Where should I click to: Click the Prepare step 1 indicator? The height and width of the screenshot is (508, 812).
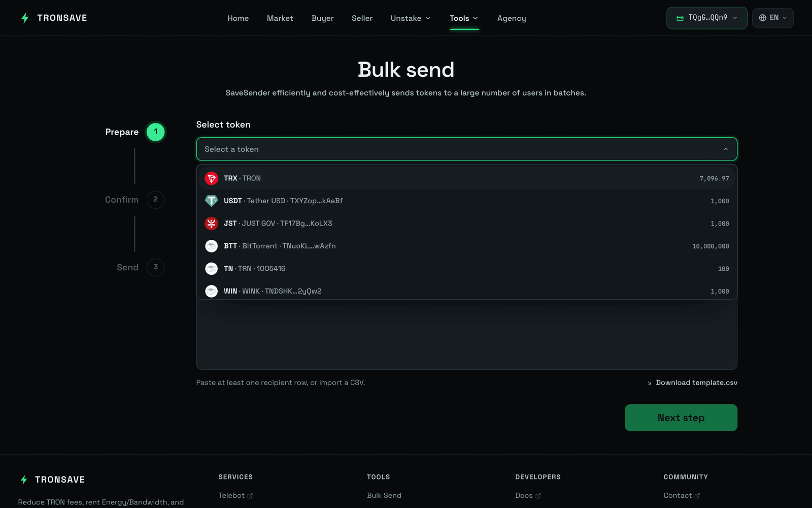coord(155,132)
